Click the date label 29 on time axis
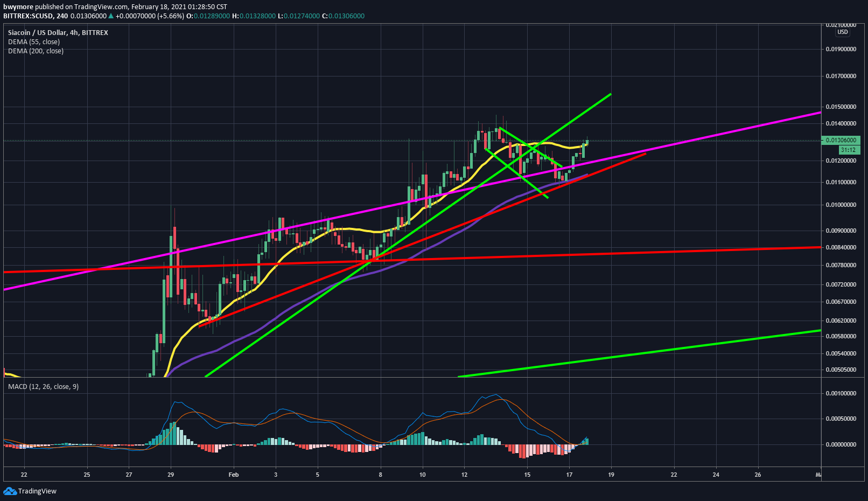This screenshot has height=501, width=868. [x=171, y=475]
